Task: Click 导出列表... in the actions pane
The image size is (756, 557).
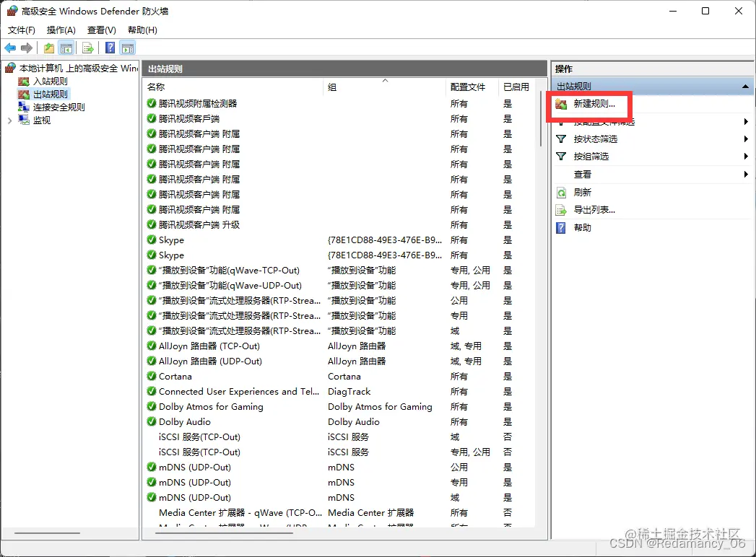Action: tap(594, 210)
